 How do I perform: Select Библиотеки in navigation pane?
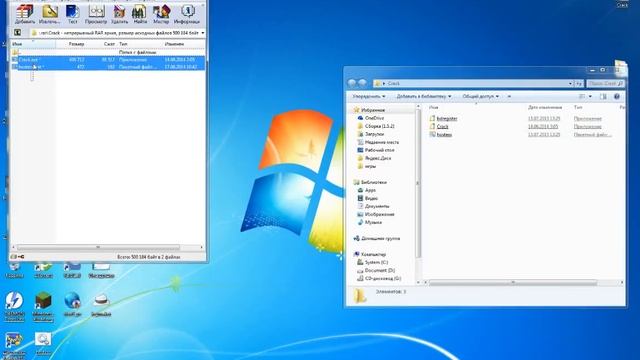pyautogui.click(x=370, y=182)
